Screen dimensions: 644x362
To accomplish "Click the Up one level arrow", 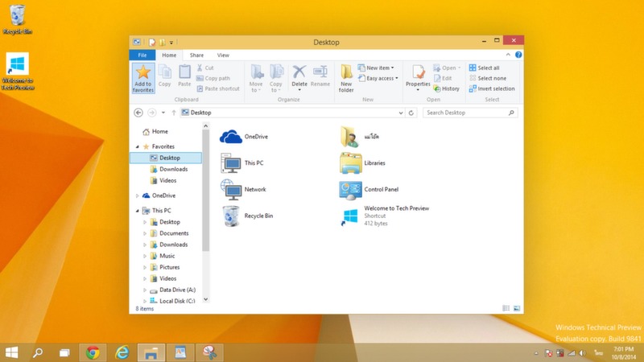I will [x=174, y=113].
